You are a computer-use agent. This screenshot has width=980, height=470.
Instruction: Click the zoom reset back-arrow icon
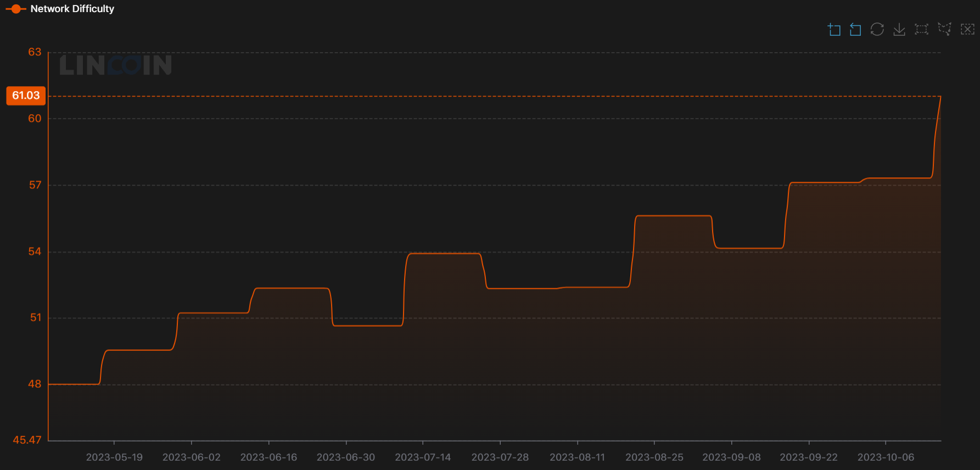[x=855, y=29]
